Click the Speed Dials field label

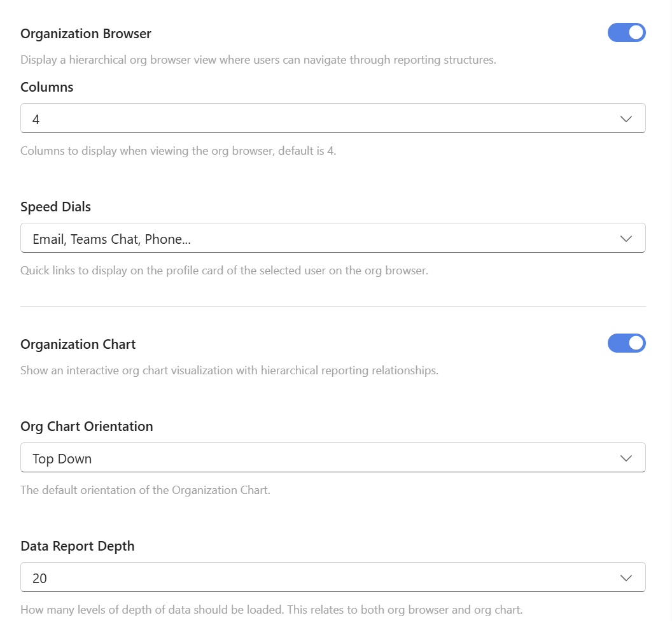tap(55, 207)
